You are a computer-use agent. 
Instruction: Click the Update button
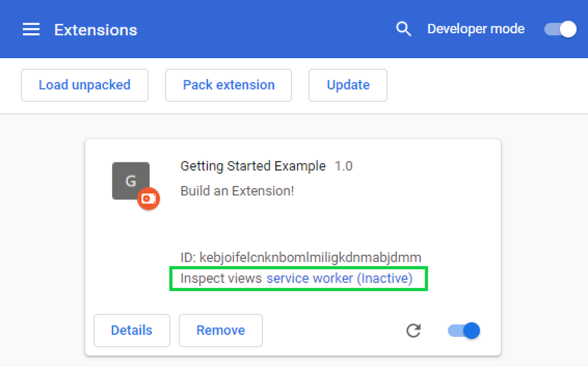click(x=348, y=85)
